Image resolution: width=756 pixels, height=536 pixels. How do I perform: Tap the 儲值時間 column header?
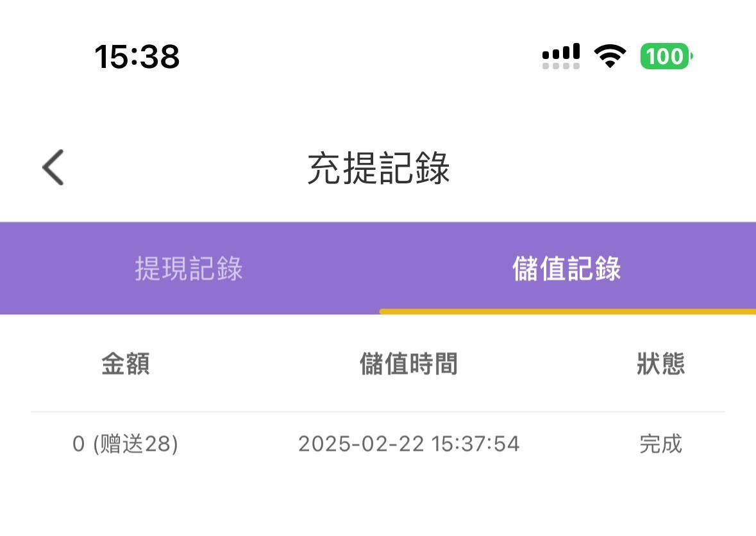click(408, 364)
